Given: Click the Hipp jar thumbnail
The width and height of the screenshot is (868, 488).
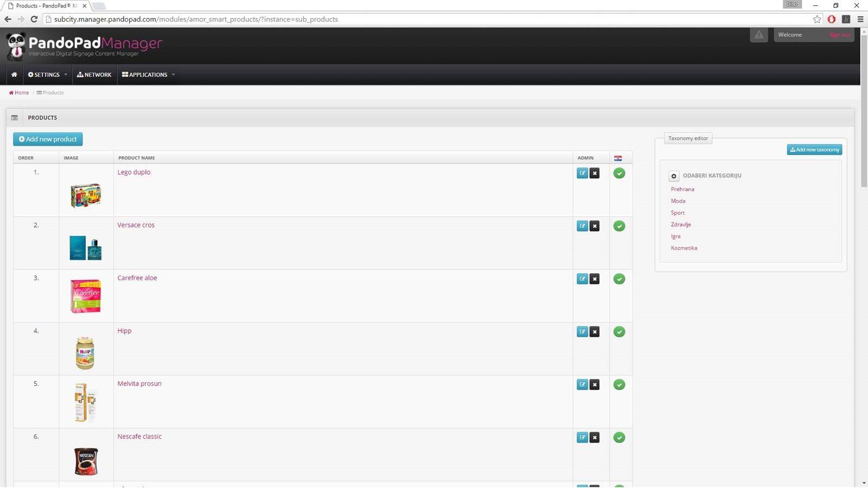Looking at the screenshot, I should pyautogui.click(x=85, y=353).
